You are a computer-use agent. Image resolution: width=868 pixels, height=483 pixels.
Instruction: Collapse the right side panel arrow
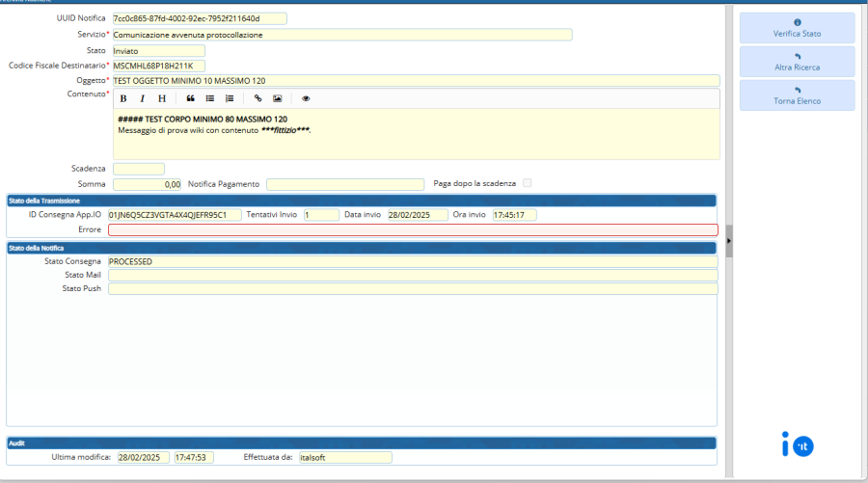[729, 241]
